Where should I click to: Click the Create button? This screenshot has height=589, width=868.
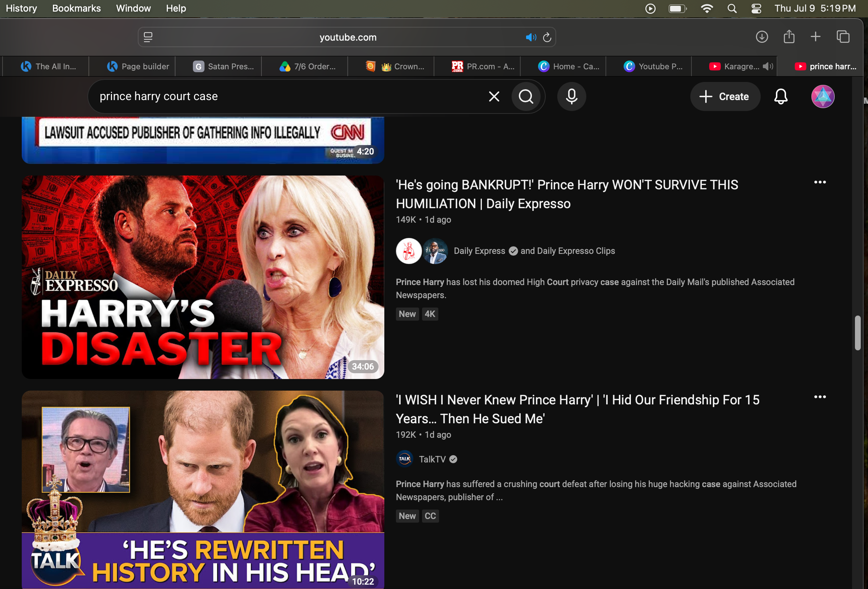tap(724, 96)
